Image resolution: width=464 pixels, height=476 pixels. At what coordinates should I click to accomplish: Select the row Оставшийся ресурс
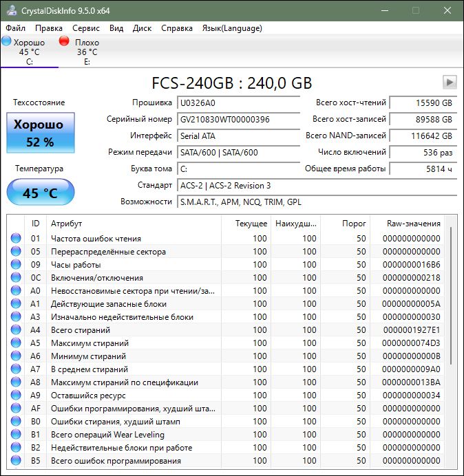point(225,395)
